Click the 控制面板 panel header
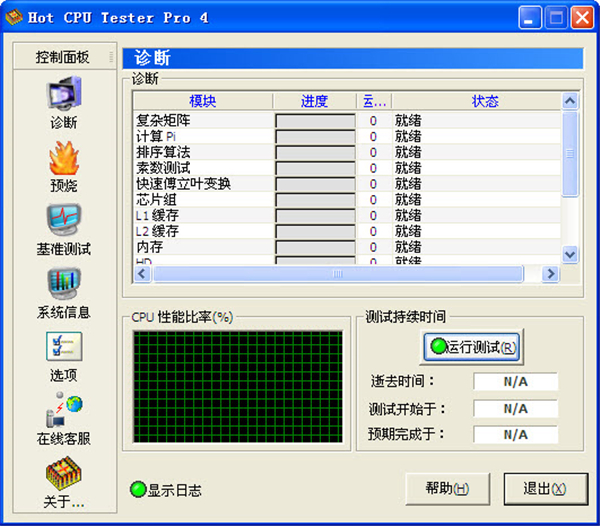The width and height of the screenshot is (600, 526). point(64,57)
